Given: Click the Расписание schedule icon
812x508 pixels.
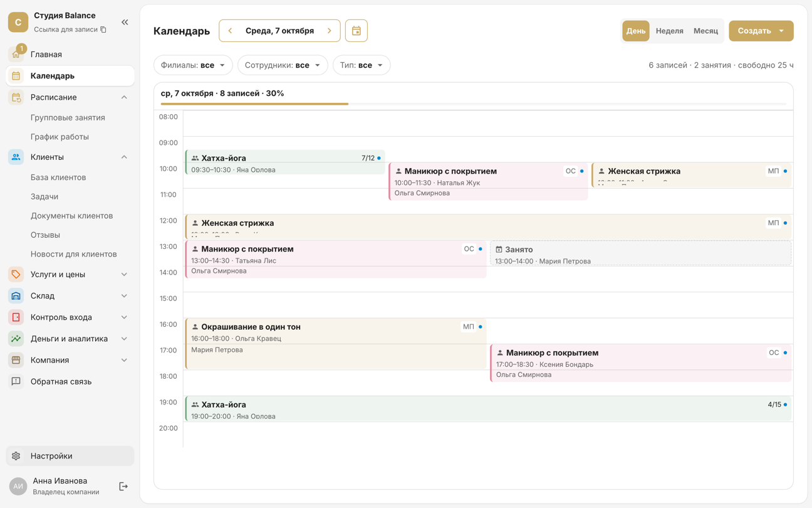Looking at the screenshot, I should [16, 97].
